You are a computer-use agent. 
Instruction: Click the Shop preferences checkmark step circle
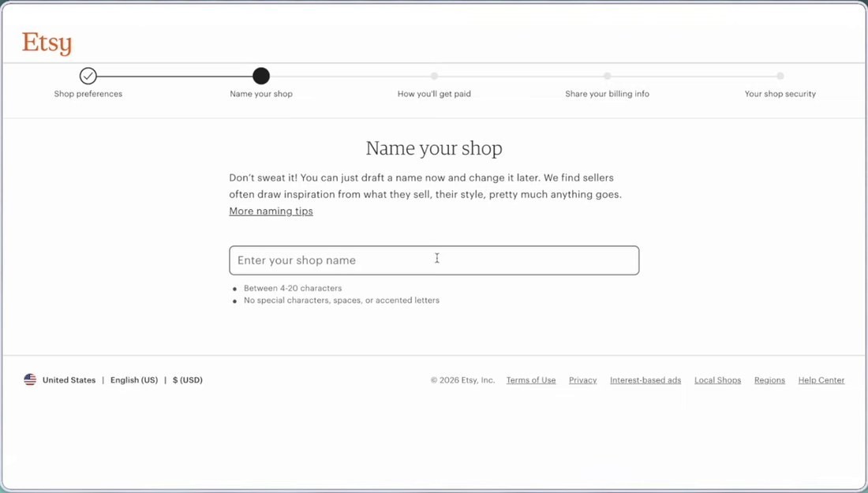[88, 76]
